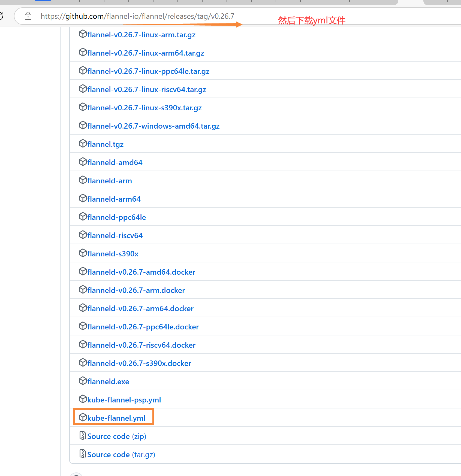Click package icon beside flannel-v0.26.7-linux-arm.tar.gz

click(83, 34)
